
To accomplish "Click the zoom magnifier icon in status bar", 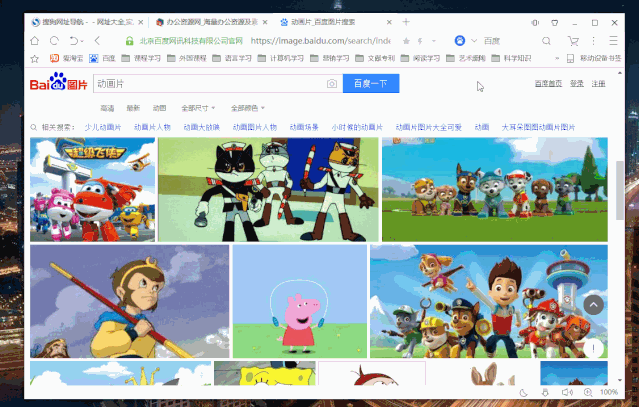I will 588,392.
